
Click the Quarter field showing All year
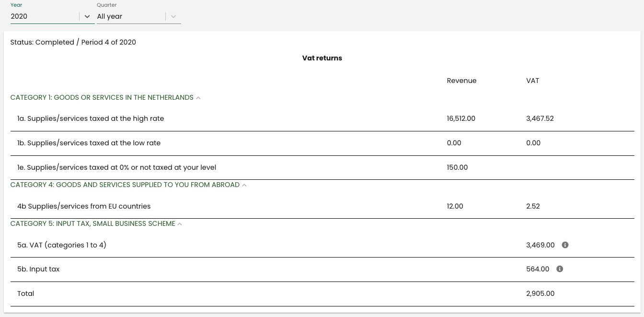(130, 16)
